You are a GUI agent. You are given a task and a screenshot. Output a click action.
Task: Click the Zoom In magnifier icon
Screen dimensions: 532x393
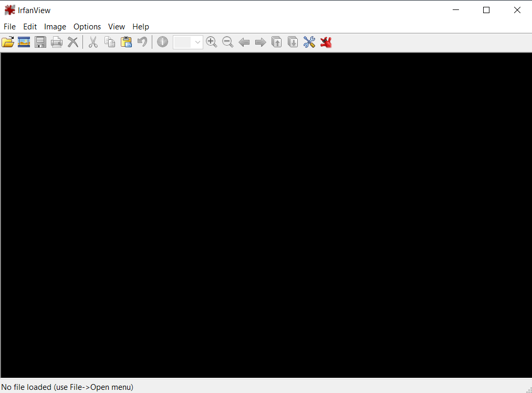pyautogui.click(x=212, y=42)
